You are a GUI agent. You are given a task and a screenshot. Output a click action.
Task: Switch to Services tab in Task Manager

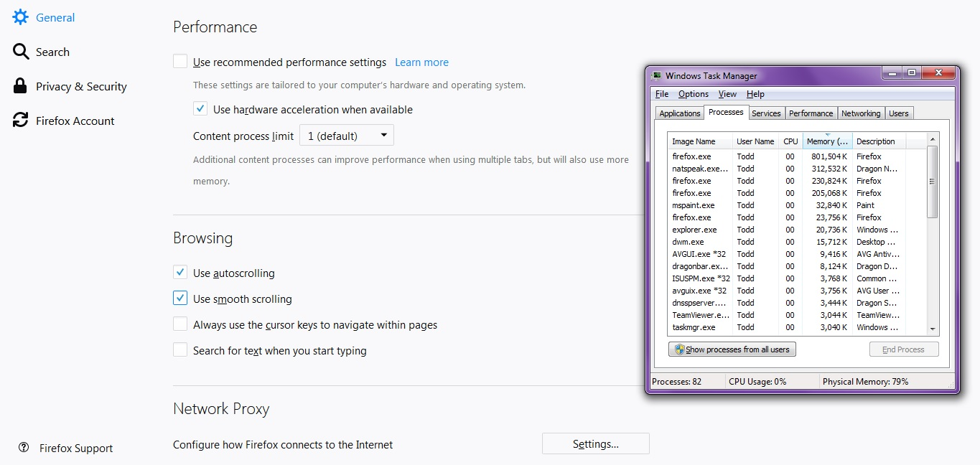[x=766, y=113]
